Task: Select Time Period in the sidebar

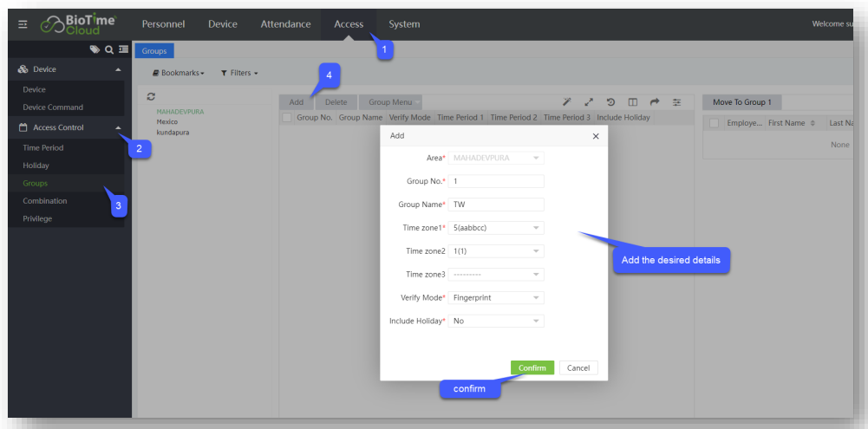Action: [43, 148]
